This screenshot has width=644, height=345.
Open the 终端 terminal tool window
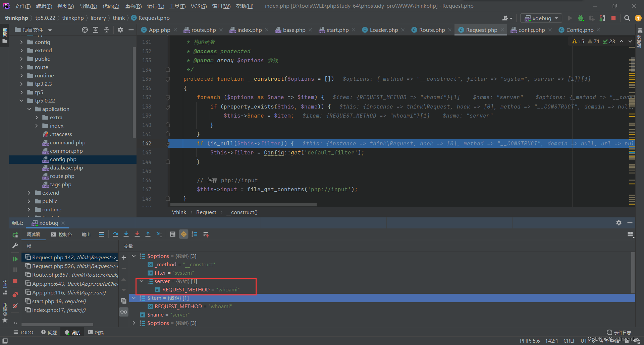pyautogui.click(x=96, y=333)
